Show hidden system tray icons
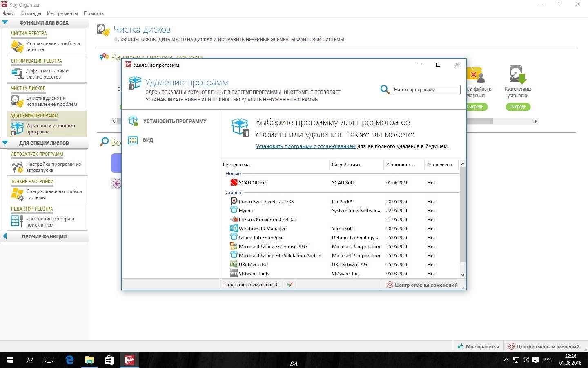 (506, 360)
